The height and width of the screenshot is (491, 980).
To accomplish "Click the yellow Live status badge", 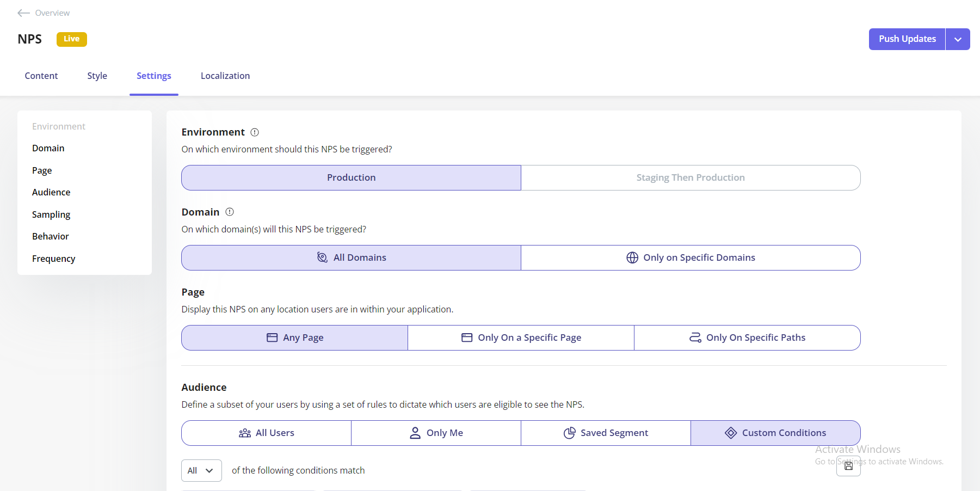I will tap(71, 39).
